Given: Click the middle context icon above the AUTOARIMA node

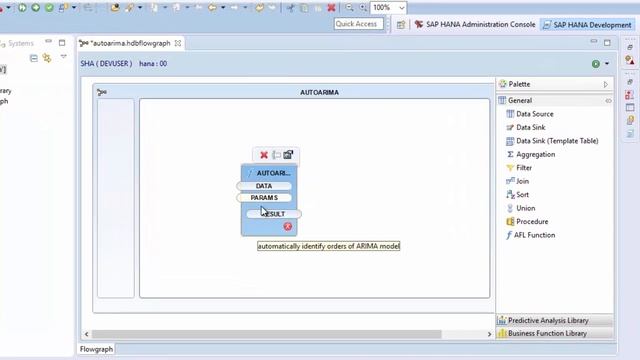Looking at the screenshot, I should [x=276, y=155].
